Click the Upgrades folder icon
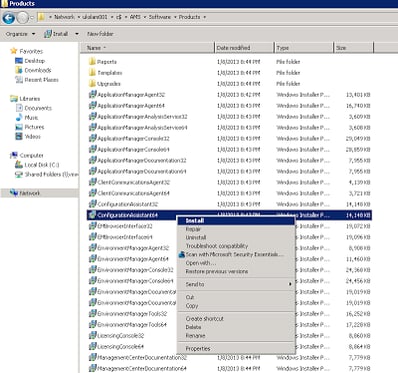The height and width of the screenshot is (373, 398). (x=92, y=83)
